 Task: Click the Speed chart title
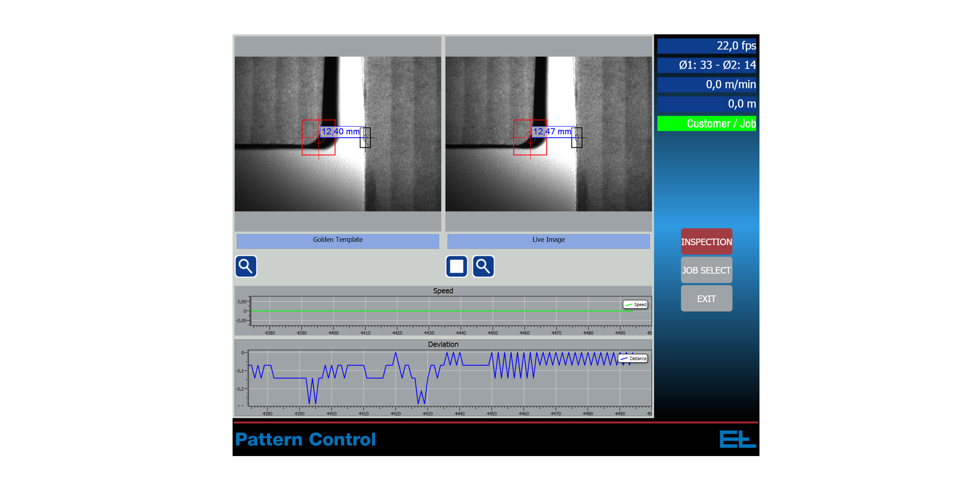pos(443,291)
